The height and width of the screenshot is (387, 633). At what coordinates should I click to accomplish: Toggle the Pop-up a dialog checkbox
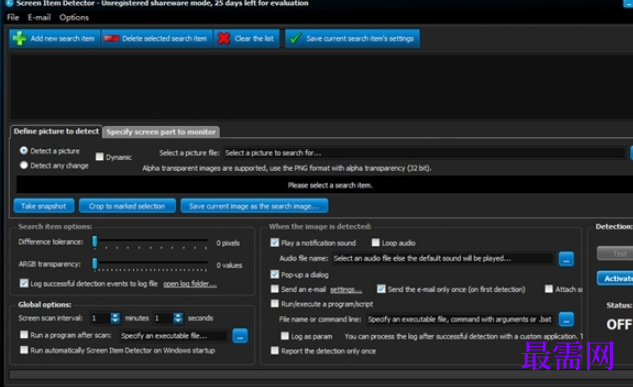point(275,274)
